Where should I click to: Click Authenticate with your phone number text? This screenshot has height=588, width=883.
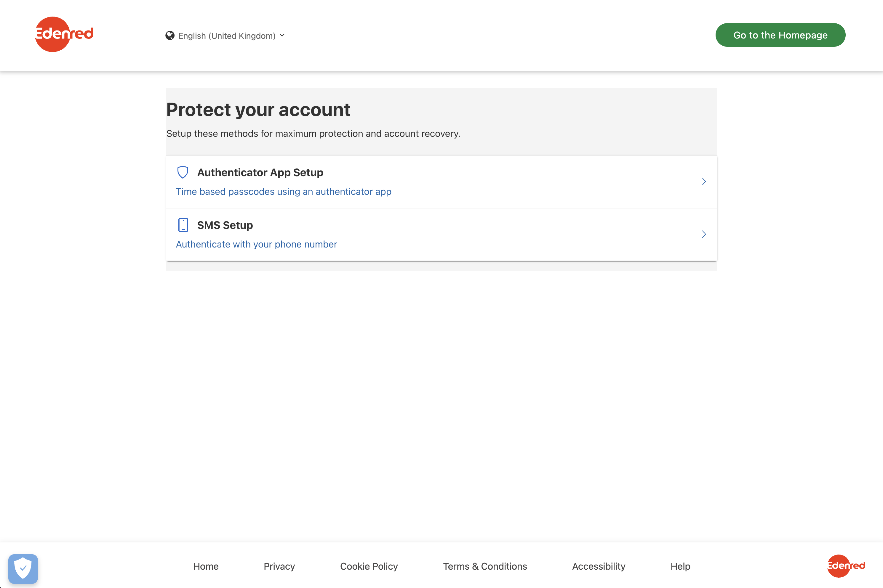(256, 245)
